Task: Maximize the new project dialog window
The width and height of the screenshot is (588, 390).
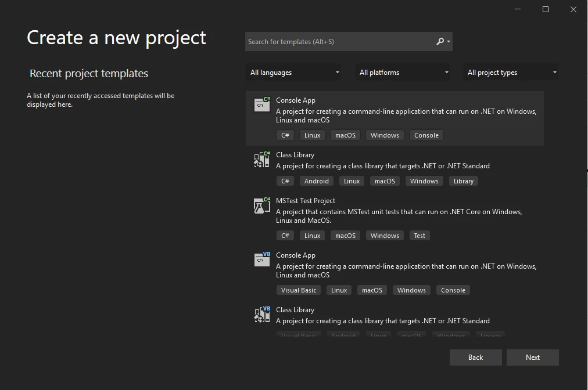Action: tap(546, 9)
